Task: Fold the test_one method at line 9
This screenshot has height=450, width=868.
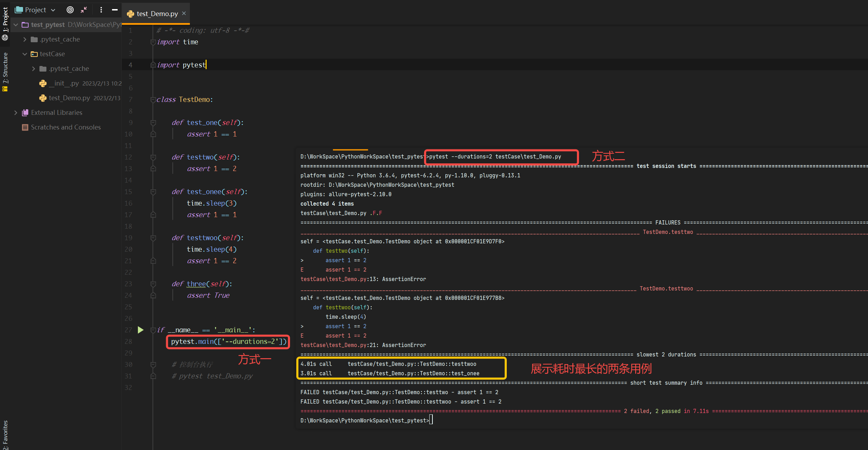Action: point(153,123)
